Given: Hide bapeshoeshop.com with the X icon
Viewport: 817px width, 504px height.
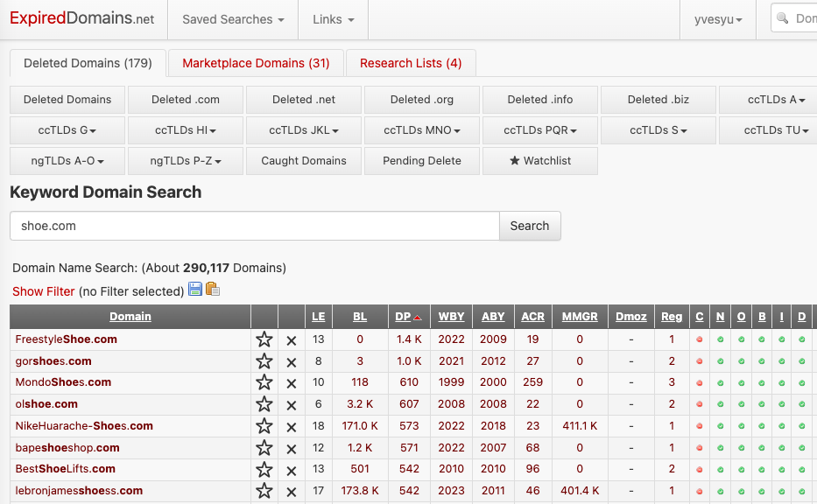Looking at the screenshot, I should (292, 450).
